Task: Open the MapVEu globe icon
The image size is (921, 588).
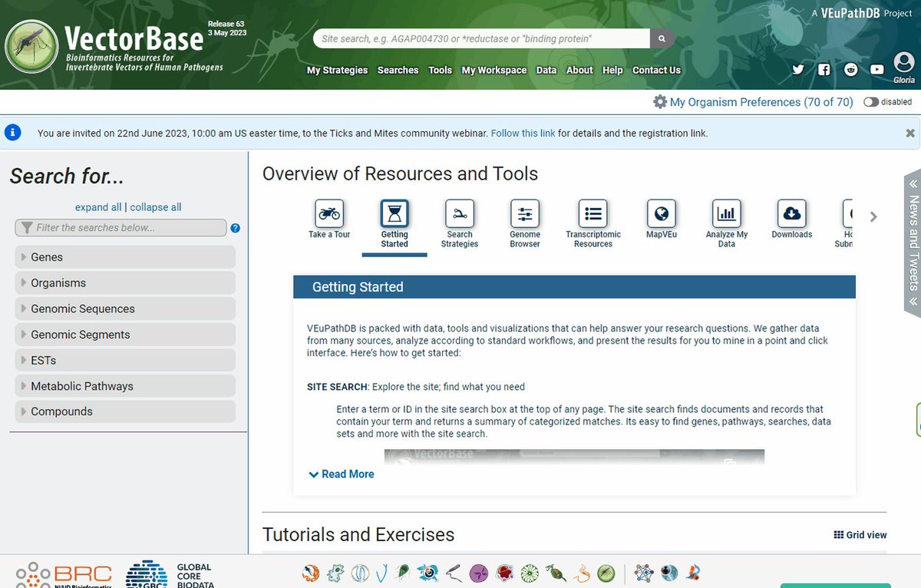Action: pos(661,213)
